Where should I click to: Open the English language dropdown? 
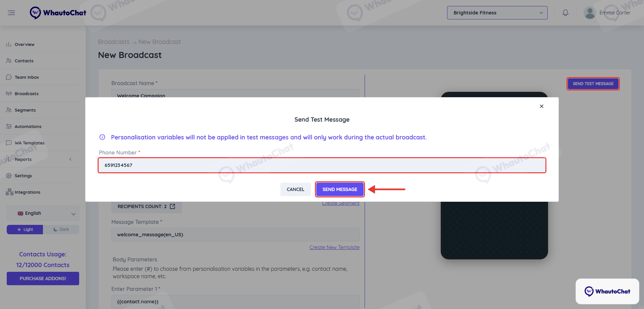43,213
